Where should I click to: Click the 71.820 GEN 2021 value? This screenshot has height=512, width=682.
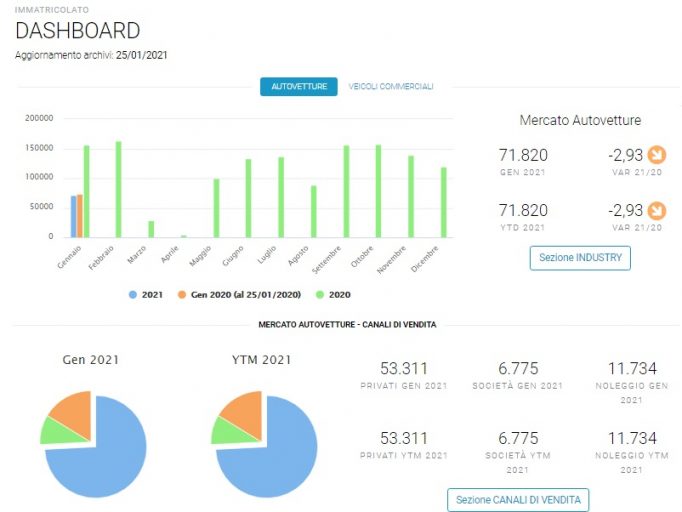[523, 155]
